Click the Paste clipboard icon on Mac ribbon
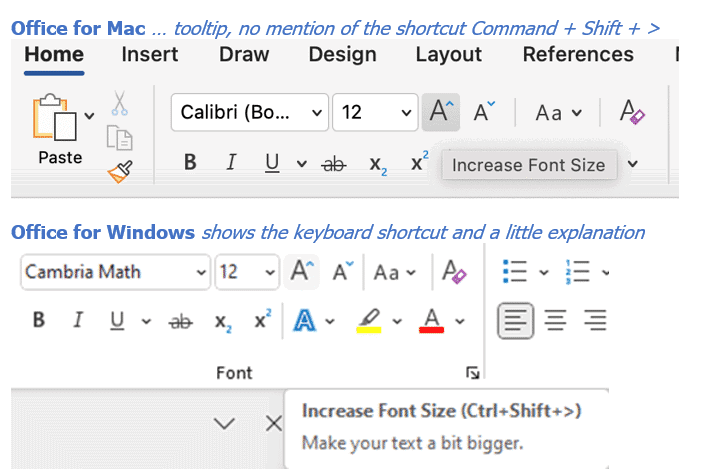Image resolution: width=703 pixels, height=470 pixels. [57, 119]
